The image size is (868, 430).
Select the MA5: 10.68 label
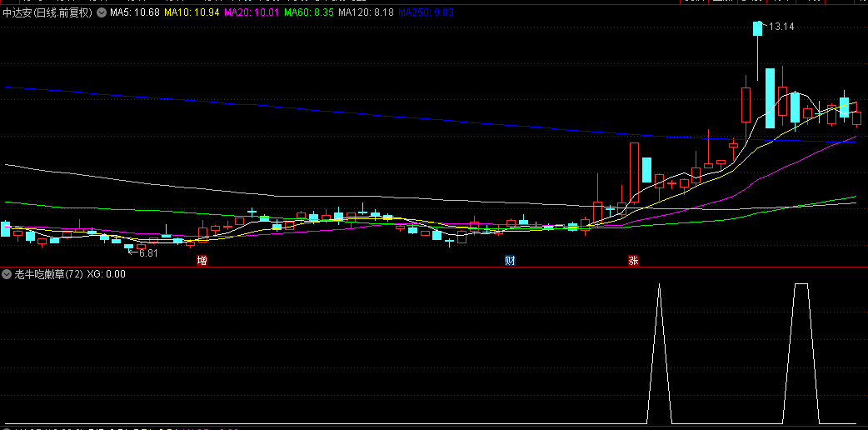click(x=134, y=12)
